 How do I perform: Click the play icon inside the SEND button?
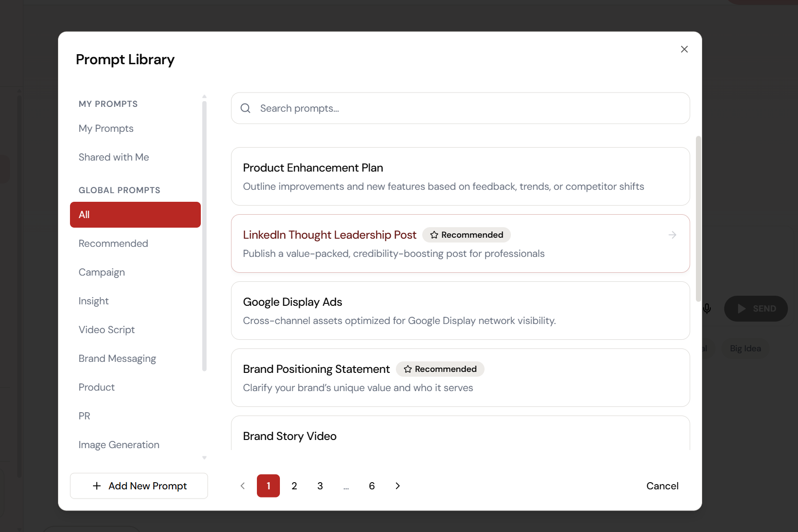pos(741,309)
